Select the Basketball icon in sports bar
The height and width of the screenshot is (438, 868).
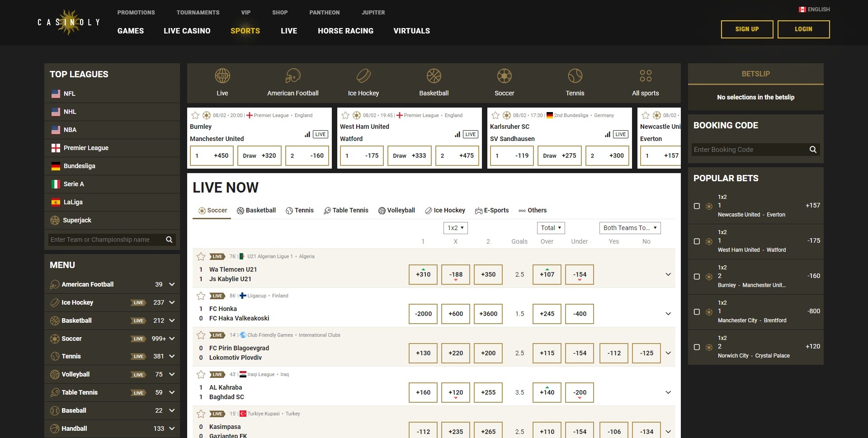(x=434, y=76)
